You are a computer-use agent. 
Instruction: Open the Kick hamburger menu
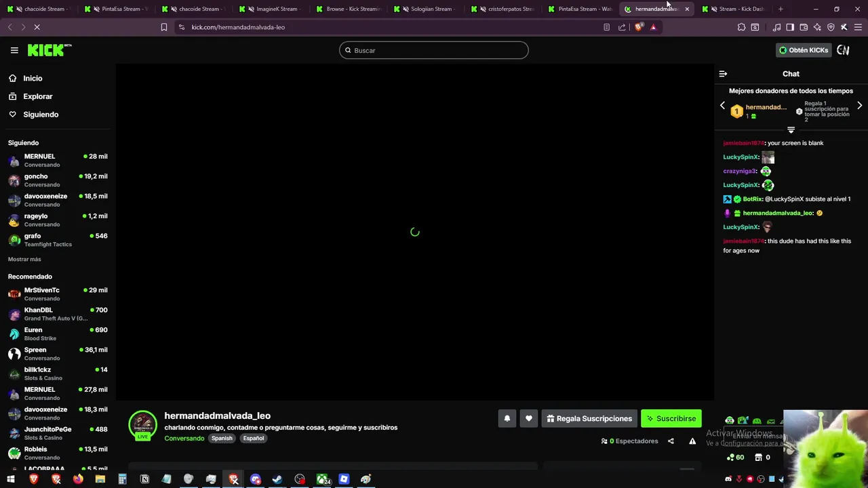tap(14, 50)
